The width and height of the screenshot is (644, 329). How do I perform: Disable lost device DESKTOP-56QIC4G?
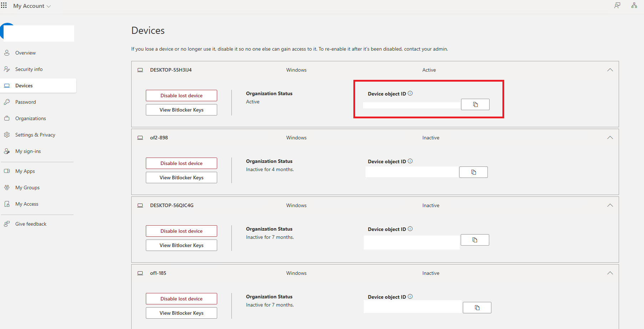click(182, 231)
